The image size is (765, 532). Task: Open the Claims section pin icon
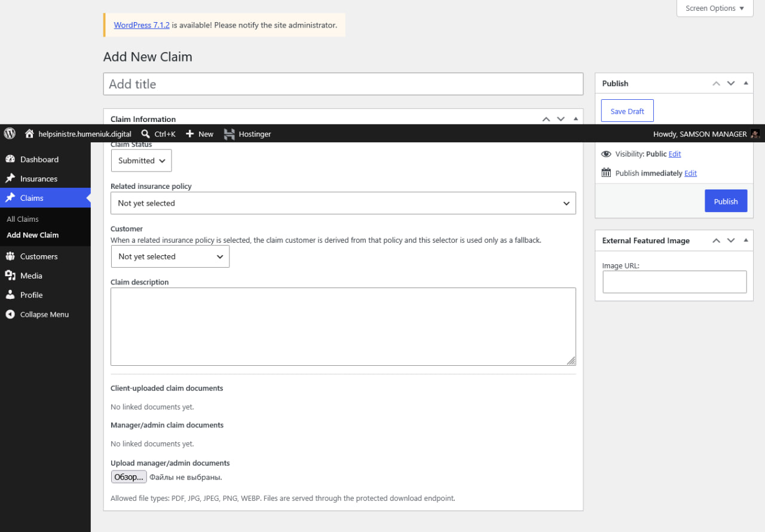tap(10, 198)
